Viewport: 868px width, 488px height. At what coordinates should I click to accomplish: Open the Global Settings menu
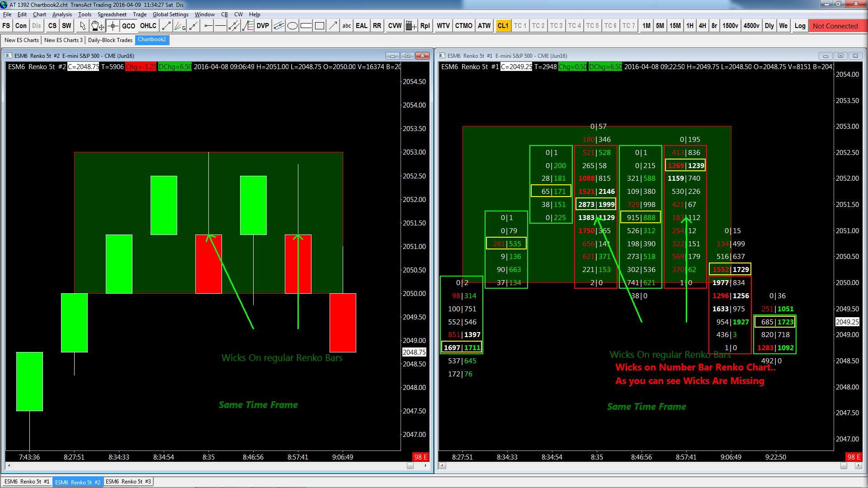(170, 14)
